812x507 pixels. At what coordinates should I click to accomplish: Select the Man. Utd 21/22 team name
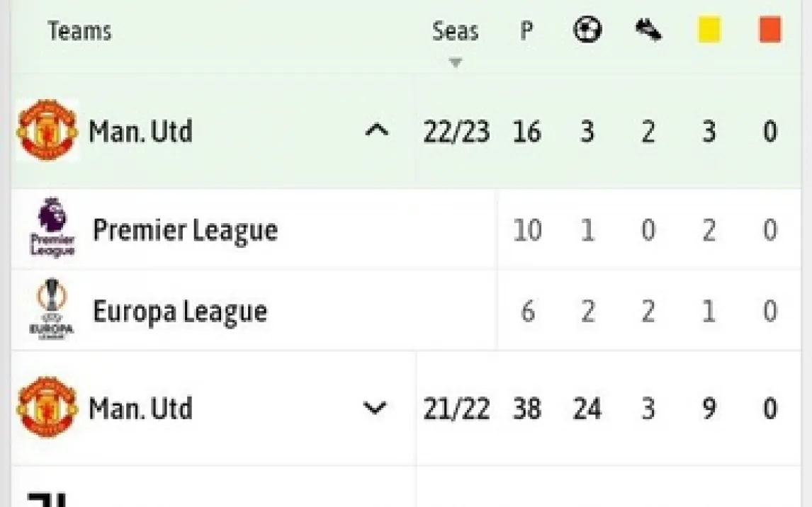[x=140, y=409]
